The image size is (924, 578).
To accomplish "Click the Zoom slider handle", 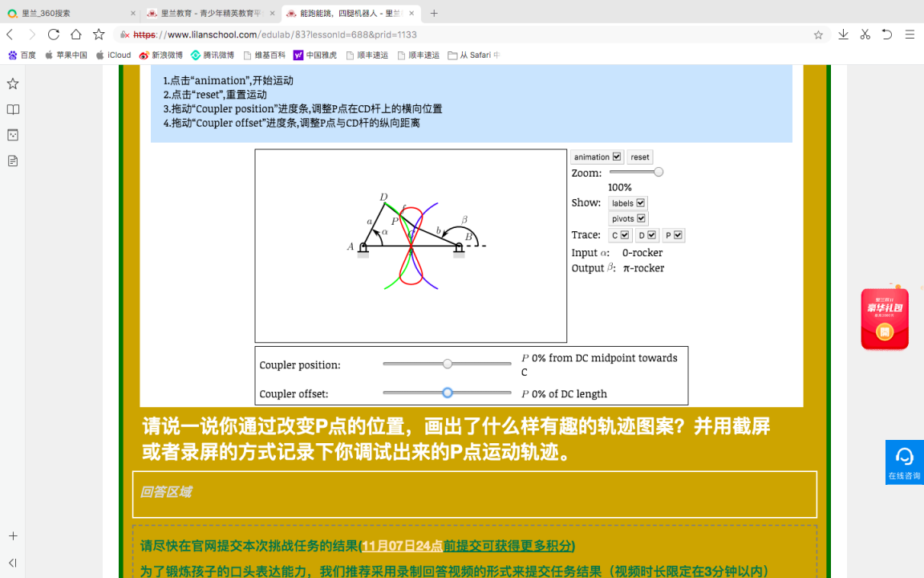I will point(659,172).
